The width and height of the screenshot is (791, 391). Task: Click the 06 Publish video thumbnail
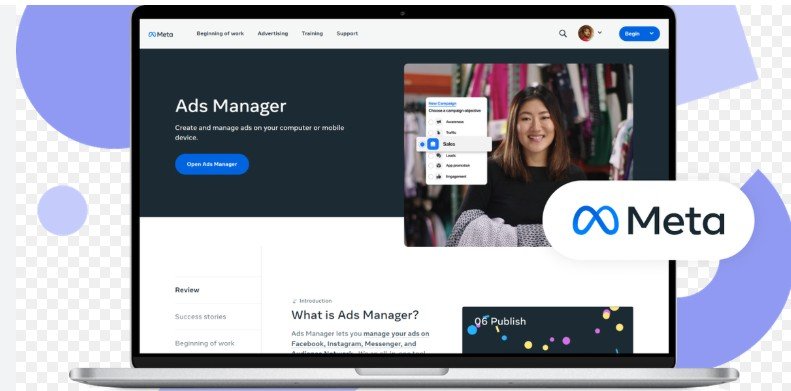click(547, 329)
